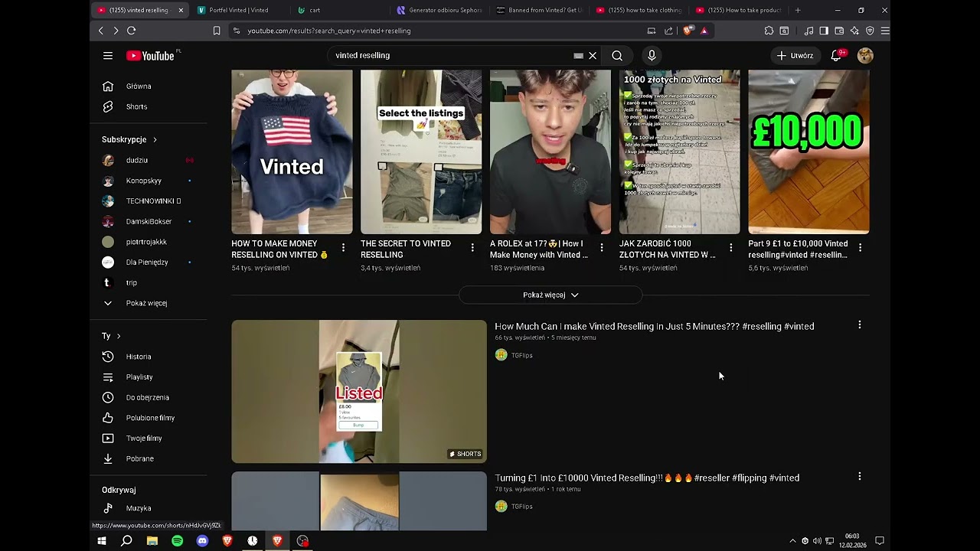Open 'Do obejrzenia' watch later list

pyautogui.click(x=148, y=397)
